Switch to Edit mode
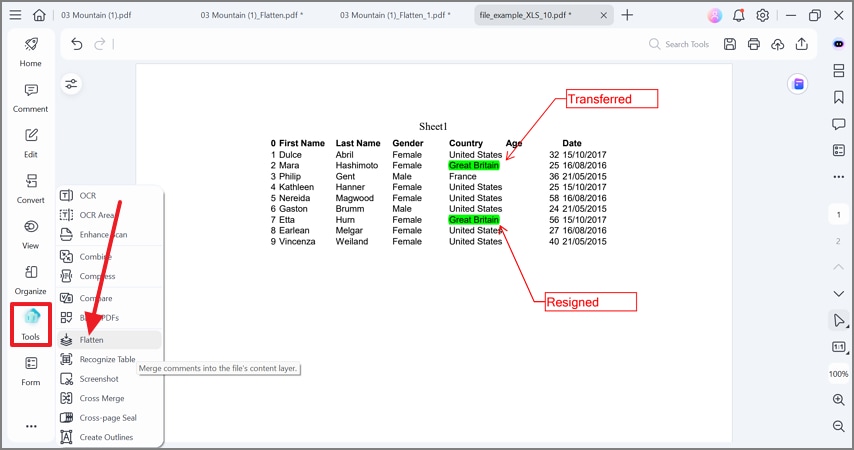The image size is (854, 450). (30, 143)
